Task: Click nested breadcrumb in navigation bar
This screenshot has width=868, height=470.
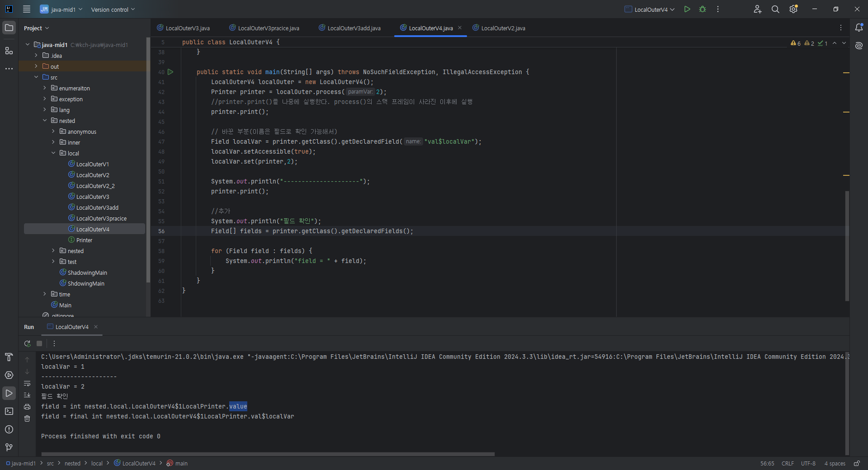Action: click(x=72, y=463)
